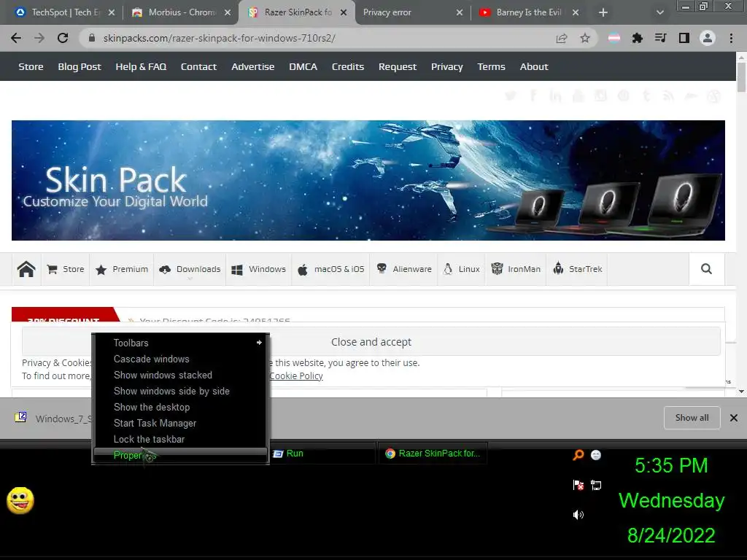This screenshot has width=747, height=560.
Task: Select Cascade windows from context menu
Action: [x=181, y=359]
